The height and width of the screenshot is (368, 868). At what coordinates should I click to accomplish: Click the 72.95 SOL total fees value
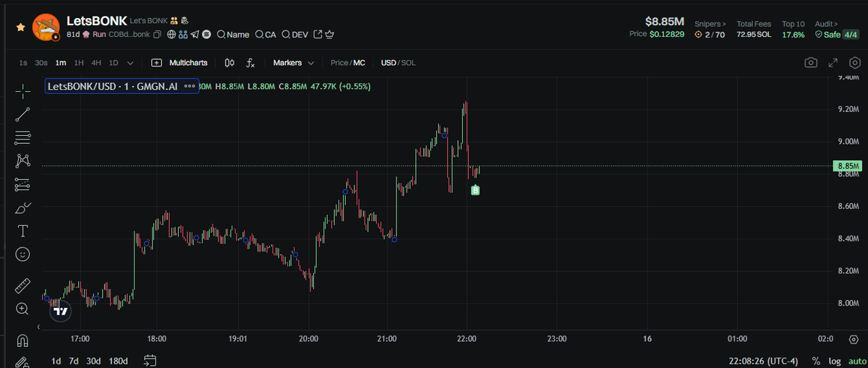tap(754, 34)
